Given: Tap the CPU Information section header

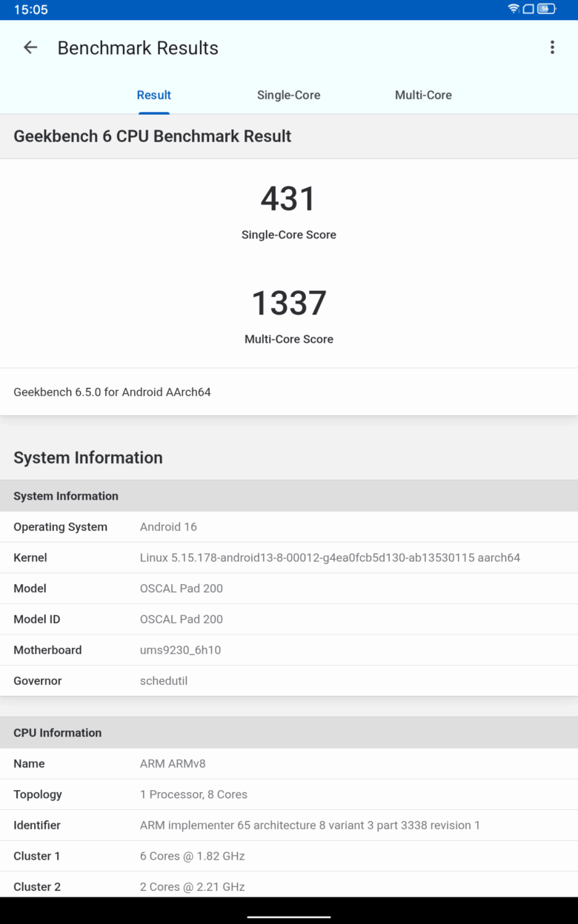Looking at the screenshot, I should pos(289,733).
